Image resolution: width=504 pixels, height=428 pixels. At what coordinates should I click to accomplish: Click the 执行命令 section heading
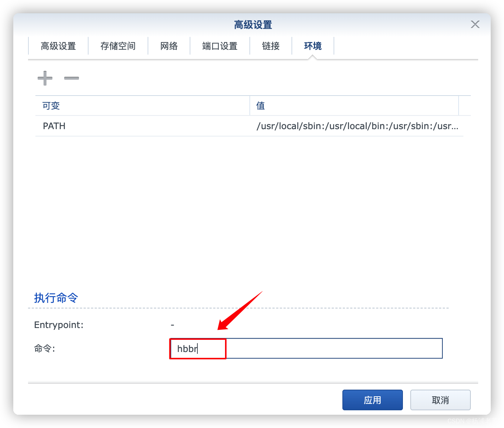tap(56, 298)
